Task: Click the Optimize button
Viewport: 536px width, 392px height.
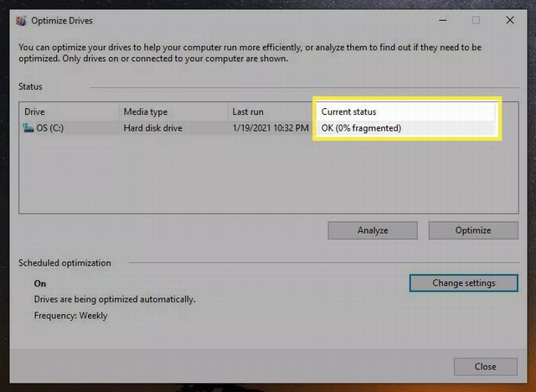Action: [x=473, y=230]
